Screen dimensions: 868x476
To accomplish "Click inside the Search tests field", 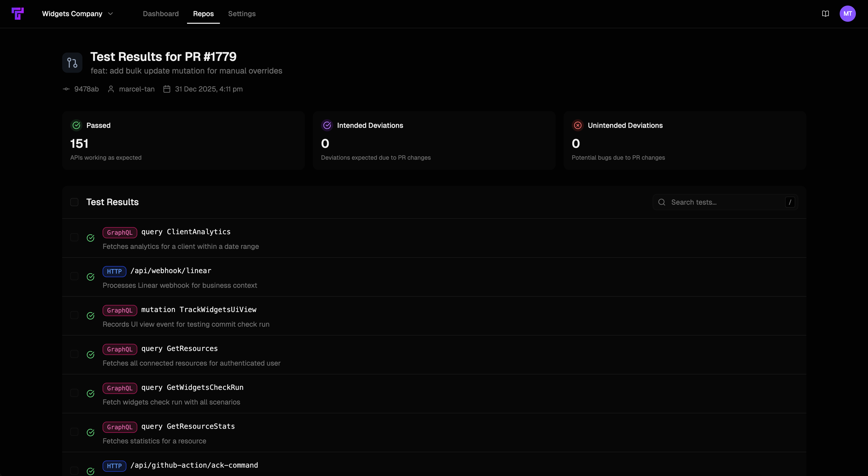I will tap(714, 202).
